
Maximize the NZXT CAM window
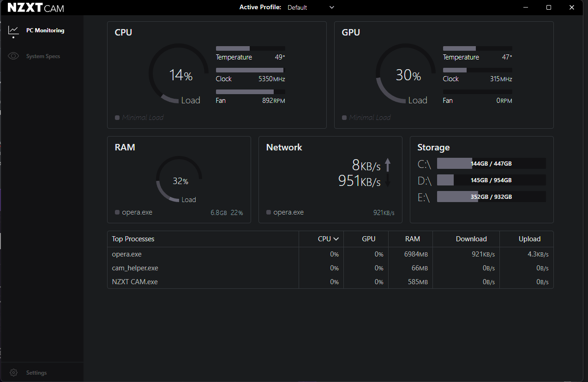tap(549, 7)
